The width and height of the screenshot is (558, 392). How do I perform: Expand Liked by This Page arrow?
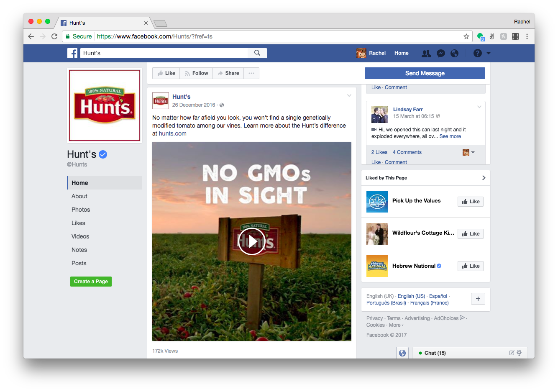coord(484,178)
